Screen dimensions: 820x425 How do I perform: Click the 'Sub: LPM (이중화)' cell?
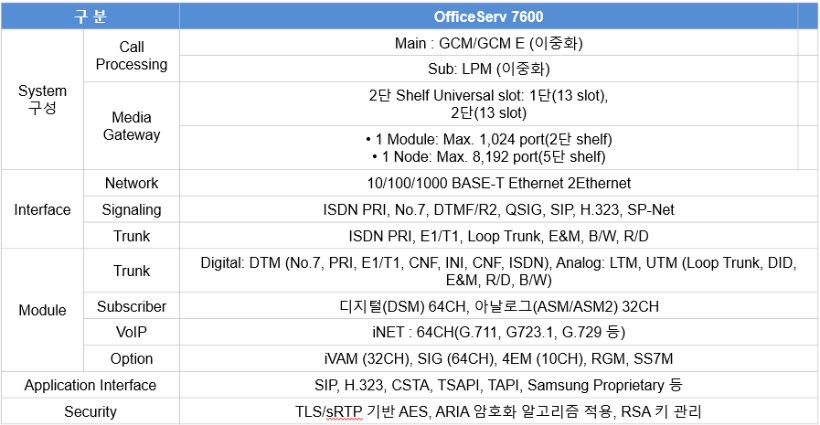pos(488,68)
